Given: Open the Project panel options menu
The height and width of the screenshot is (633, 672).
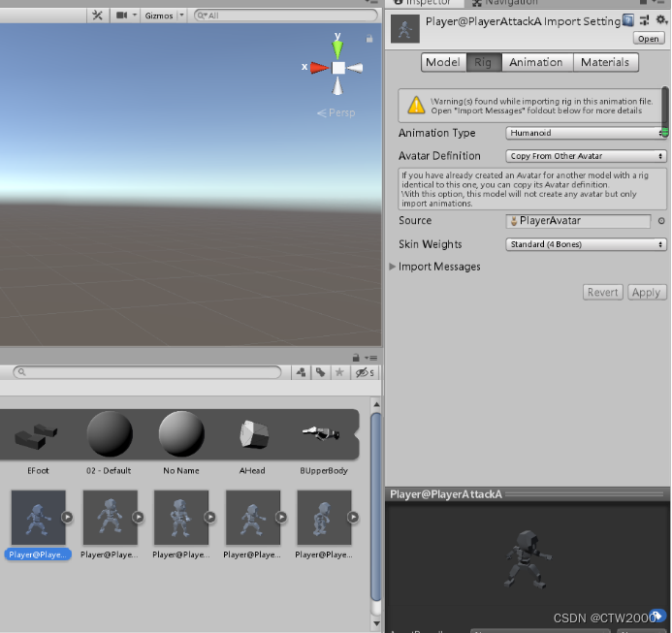Looking at the screenshot, I should 371,358.
